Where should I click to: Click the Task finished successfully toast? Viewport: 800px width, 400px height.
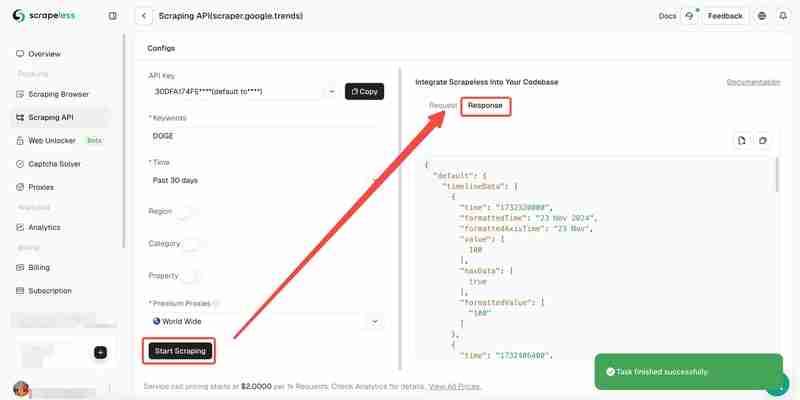688,372
